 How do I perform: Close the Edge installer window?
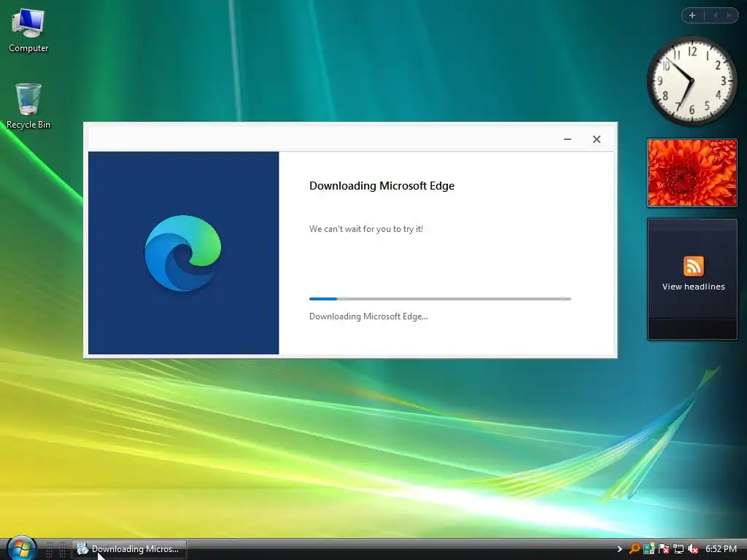pos(597,139)
